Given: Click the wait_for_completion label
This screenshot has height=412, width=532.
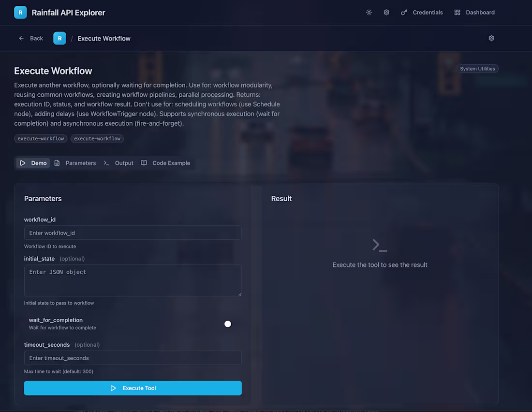Looking at the screenshot, I should [x=56, y=320].
